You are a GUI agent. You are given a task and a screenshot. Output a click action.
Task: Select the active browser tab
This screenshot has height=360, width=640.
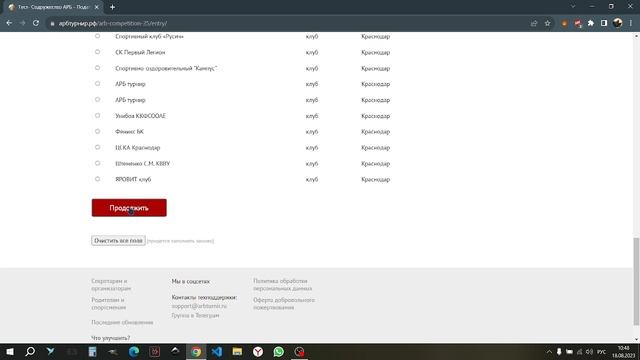53,7
